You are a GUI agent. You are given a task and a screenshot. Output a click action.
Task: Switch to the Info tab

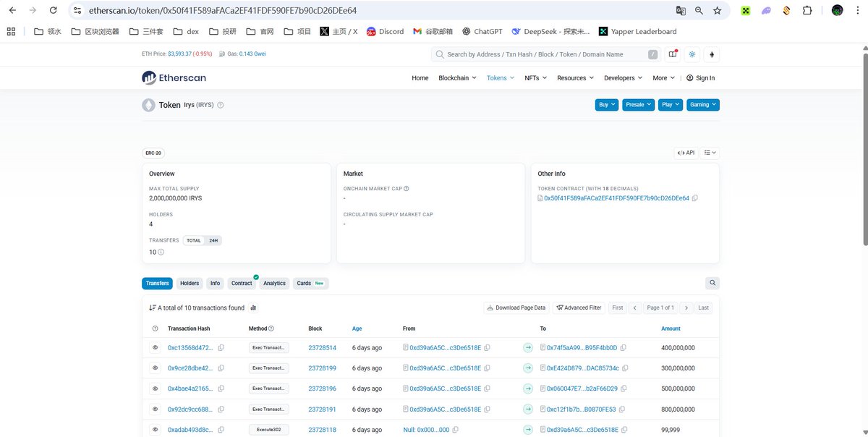(215, 284)
